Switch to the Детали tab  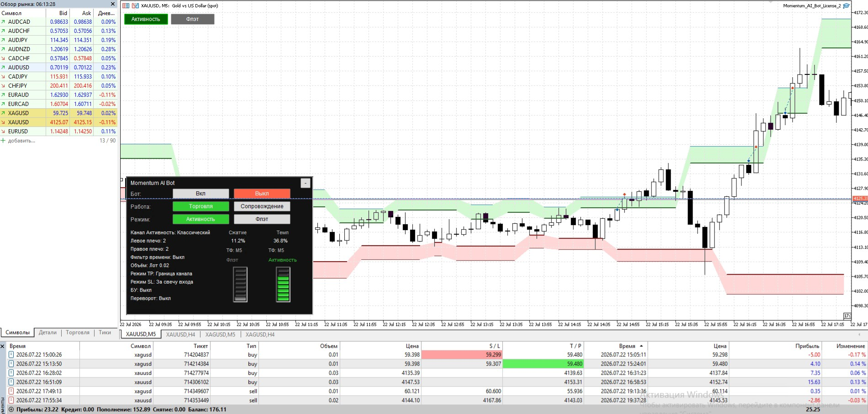pyautogui.click(x=47, y=333)
